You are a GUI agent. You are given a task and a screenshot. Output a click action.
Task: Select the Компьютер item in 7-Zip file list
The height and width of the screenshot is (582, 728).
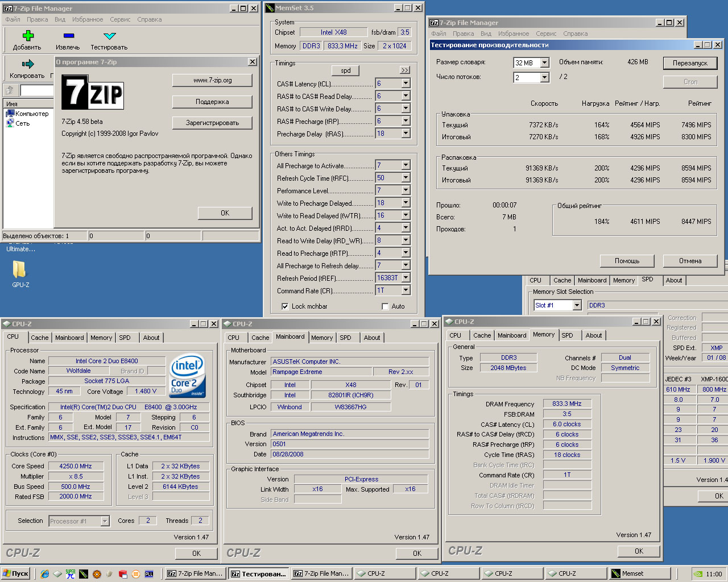(x=27, y=114)
